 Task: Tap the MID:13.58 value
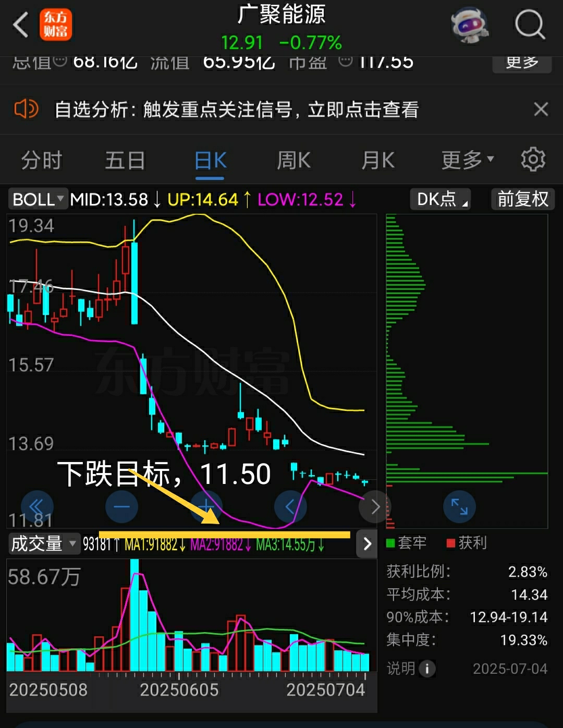tap(109, 199)
